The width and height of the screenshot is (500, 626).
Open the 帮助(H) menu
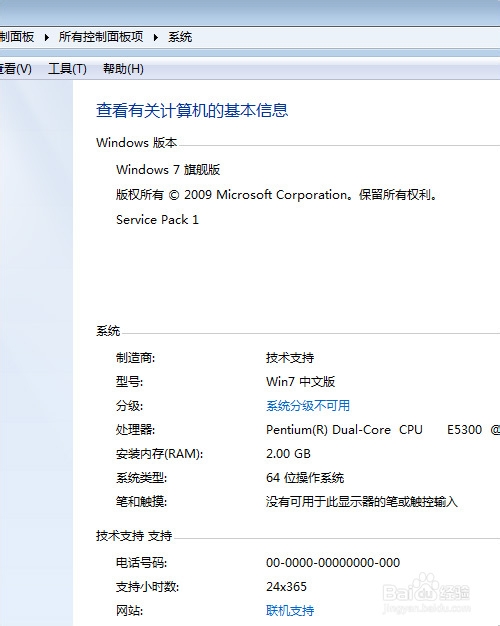[123, 69]
